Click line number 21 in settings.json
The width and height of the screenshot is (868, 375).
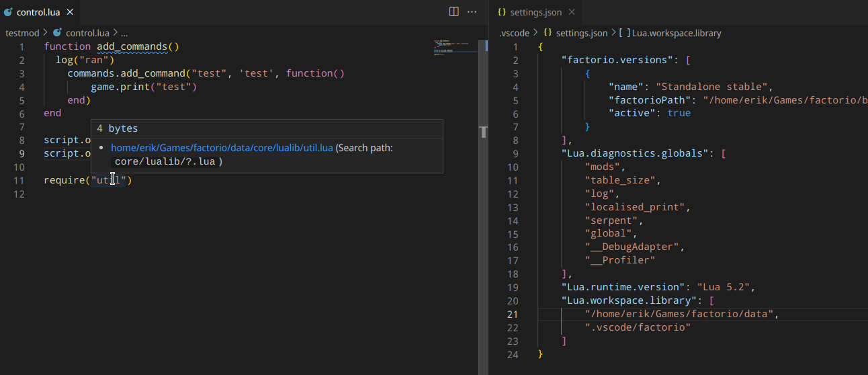[513, 314]
